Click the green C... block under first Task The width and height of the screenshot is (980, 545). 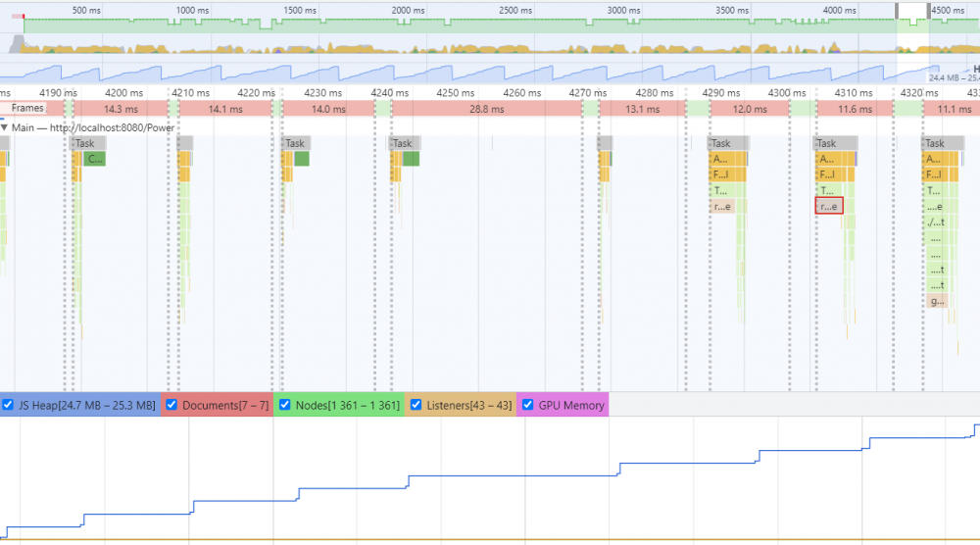click(95, 159)
